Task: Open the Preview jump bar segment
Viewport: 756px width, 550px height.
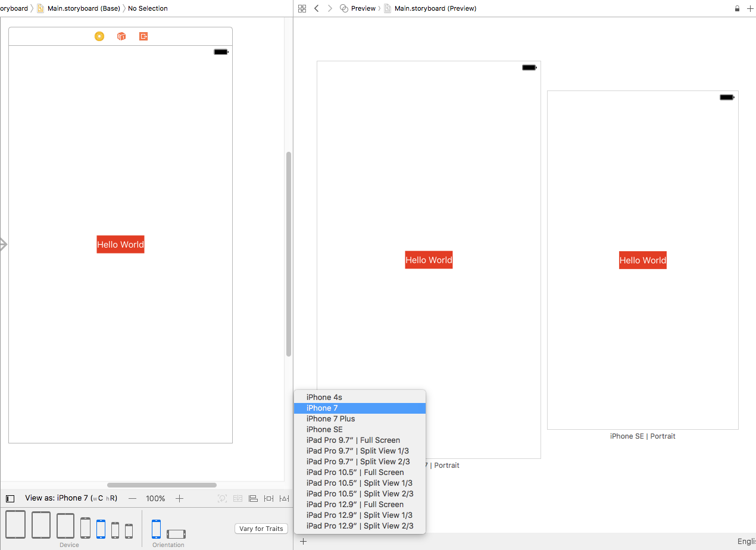Action: [358, 8]
